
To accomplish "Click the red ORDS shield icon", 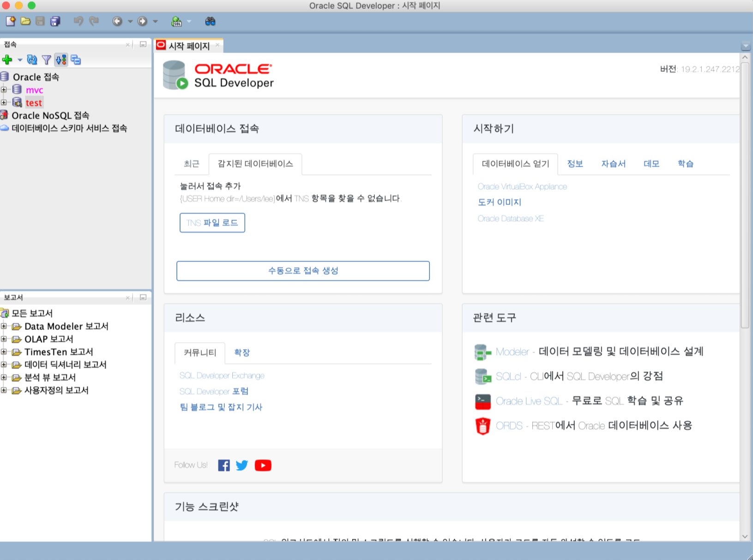I will point(482,426).
